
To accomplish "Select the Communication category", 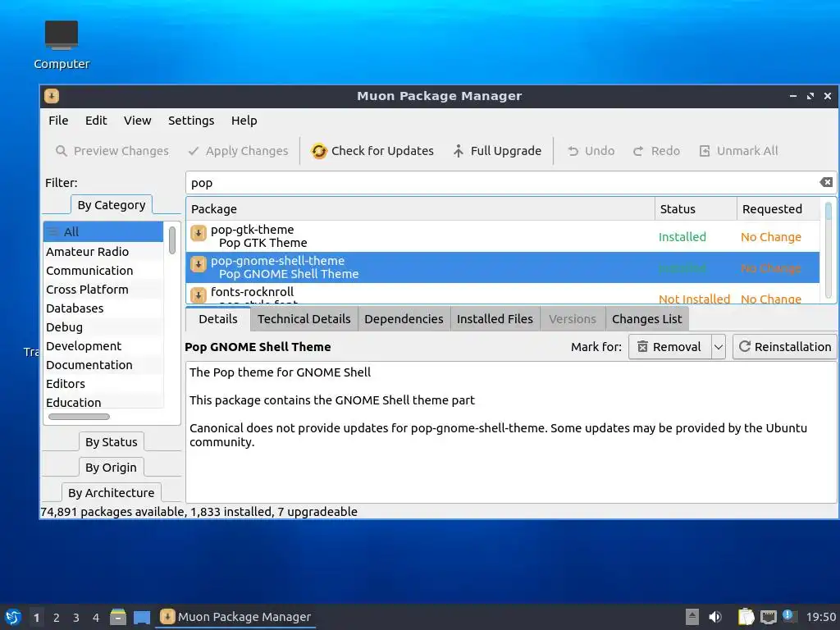I will (103, 271).
